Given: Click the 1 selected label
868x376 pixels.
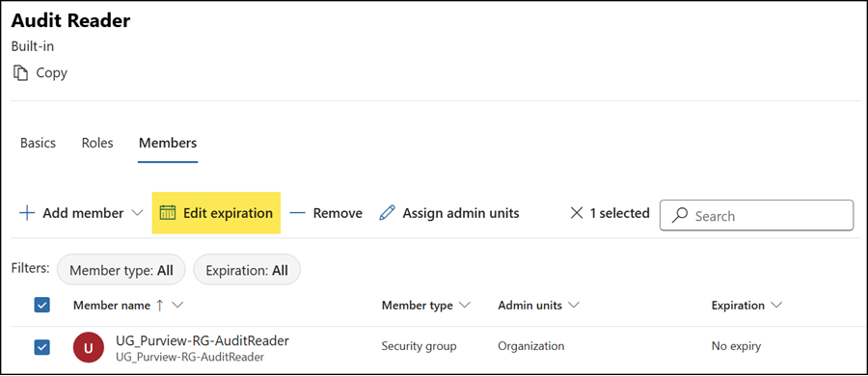Looking at the screenshot, I should tap(619, 213).
